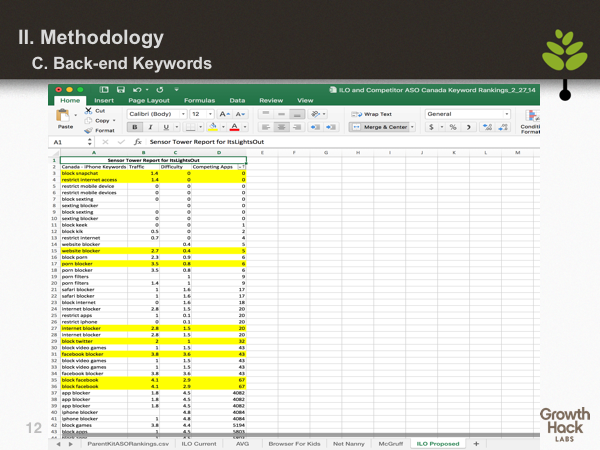Click the Font Color red A icon
600x450 pixels.
pyautogui.click(x=235, y=127)
